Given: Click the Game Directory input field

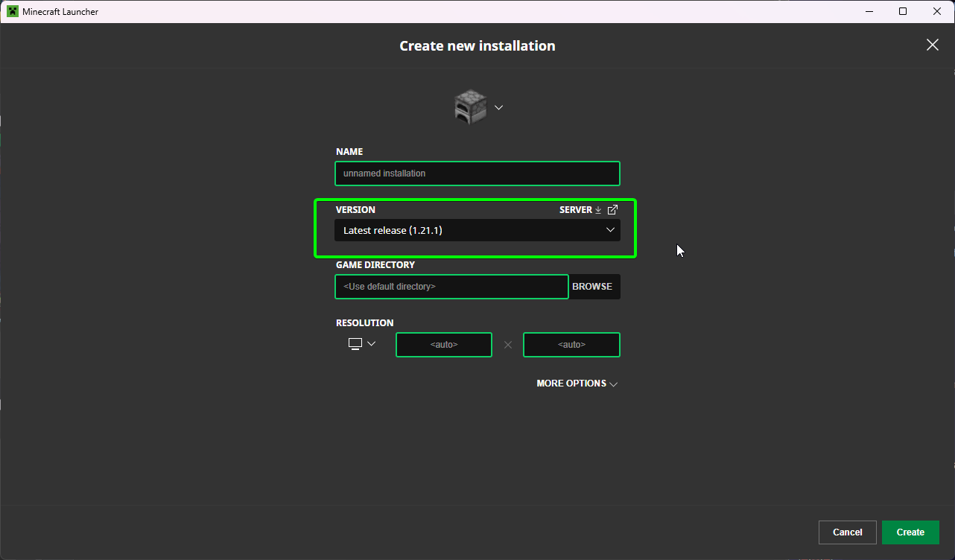Looking at the screenshot, I should pos(451,287).
